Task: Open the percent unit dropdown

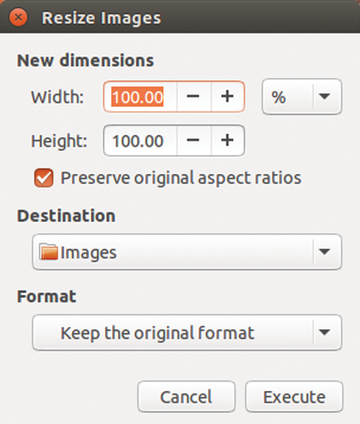Action: pyautogui.click(x=302, y=97)
